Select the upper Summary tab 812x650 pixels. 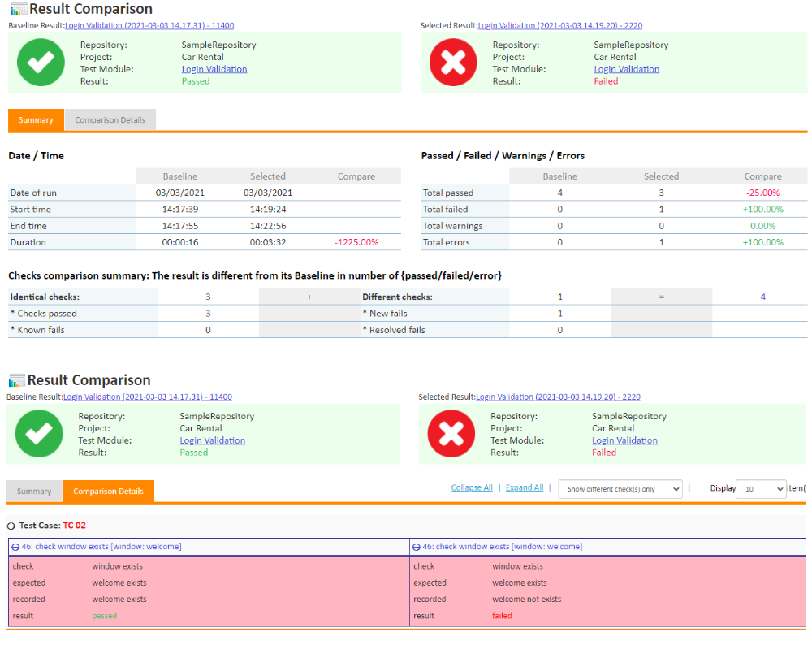coord(36,119)
